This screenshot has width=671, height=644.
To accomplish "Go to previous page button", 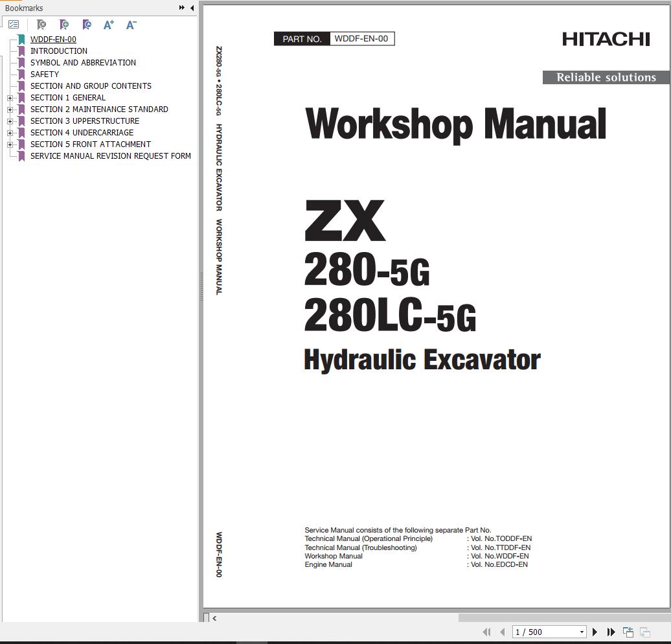I will (x=503, y=632).
